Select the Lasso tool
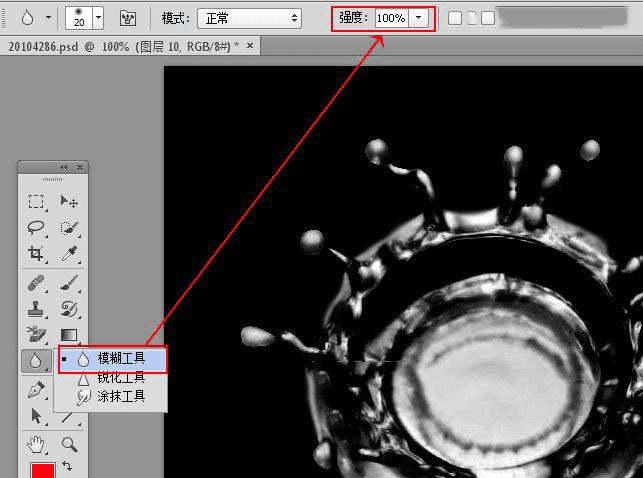643x478 pixels. [36, 228]
